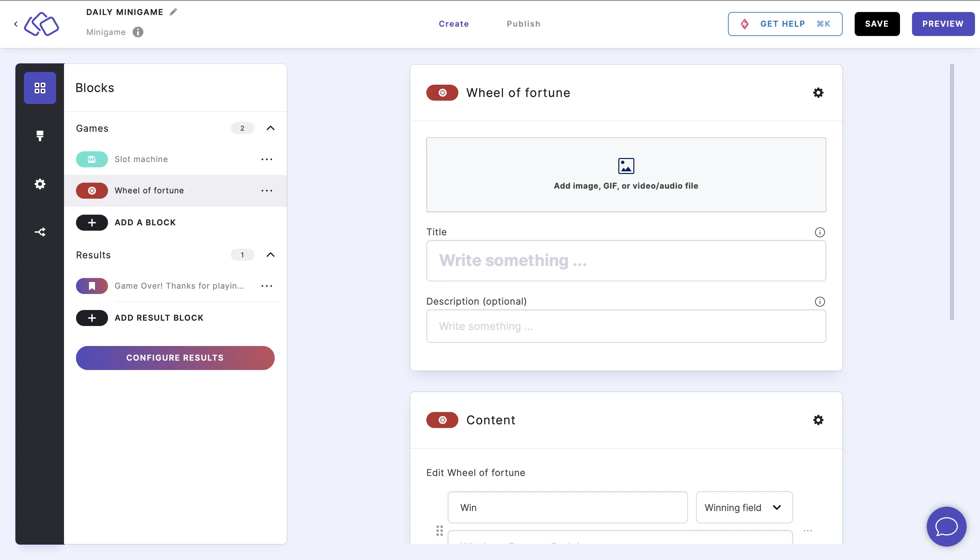
Task: Click the grid/blocks panel icon
Action: (x=40, y=87)
